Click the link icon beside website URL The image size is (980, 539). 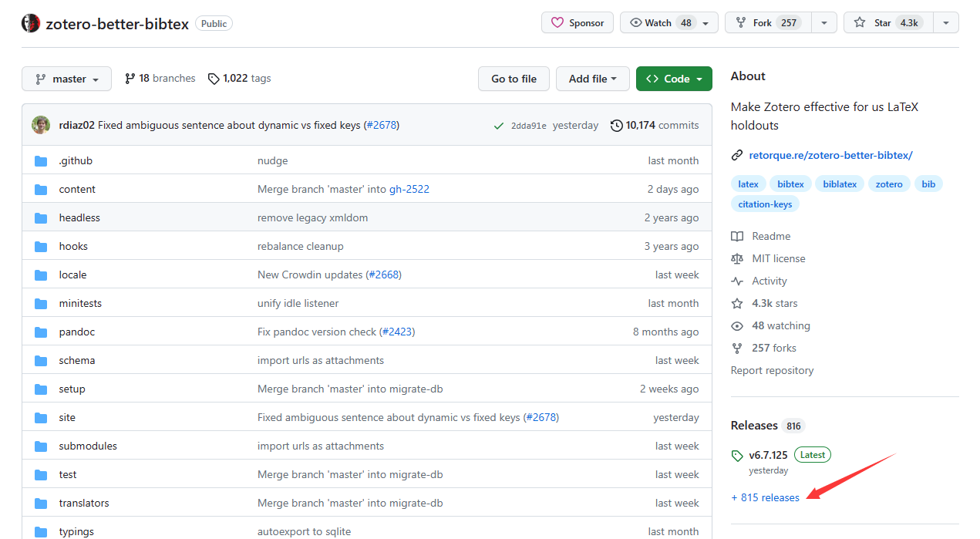click(737, 155)
